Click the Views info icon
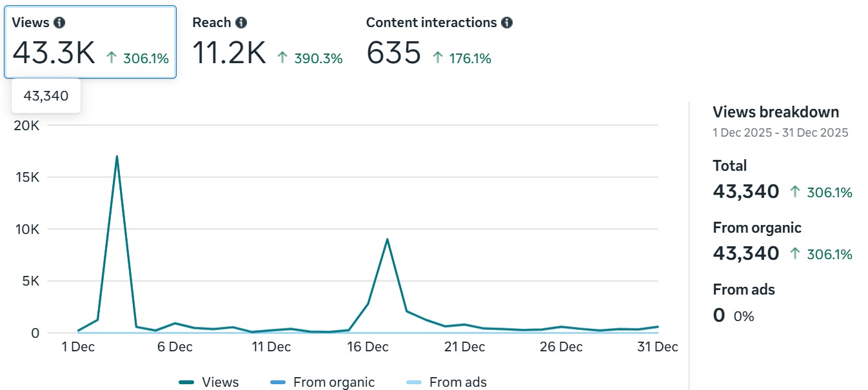This screenshot has width=868, height=390. [x=59, y=21]
